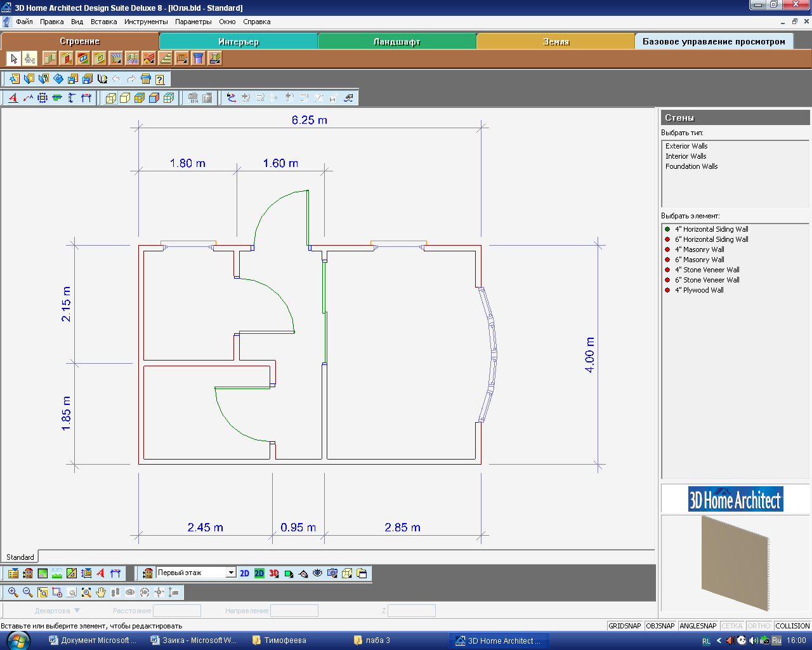Image resolution: width=812 pixels, height=650 pixels.
Task: Open Документ Microsoft taskbar button
Action: click(x=93, y=640)
